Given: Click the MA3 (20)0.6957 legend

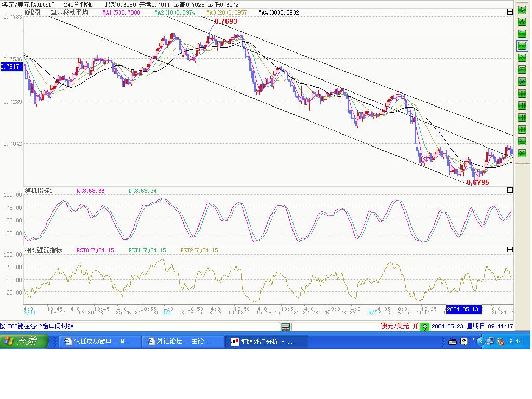Looking at the screenshot, I should click(x=227, y=12).
